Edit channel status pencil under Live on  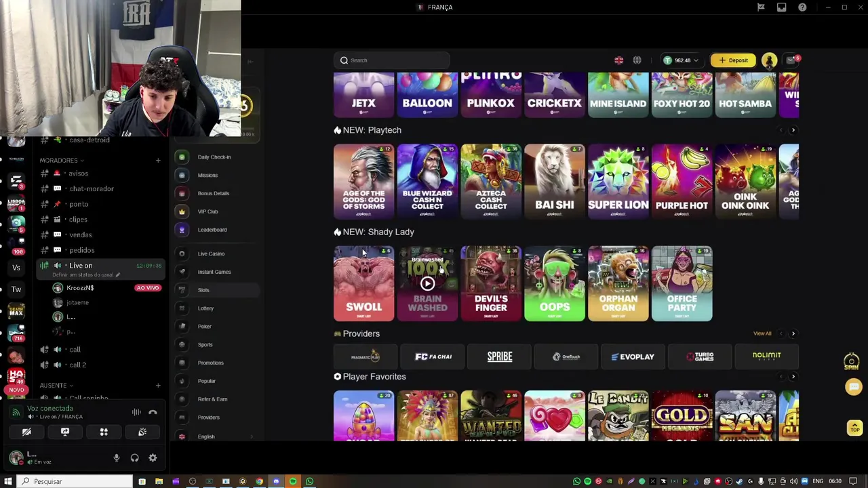pos(117,275)
